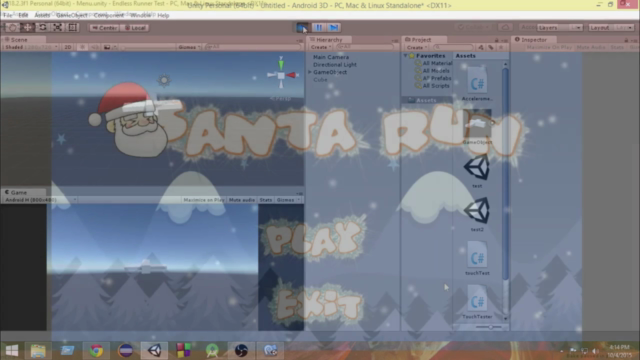Toggle the Local handle rotation button
This screenshot has width=640, height=360.
pos(134,28)
